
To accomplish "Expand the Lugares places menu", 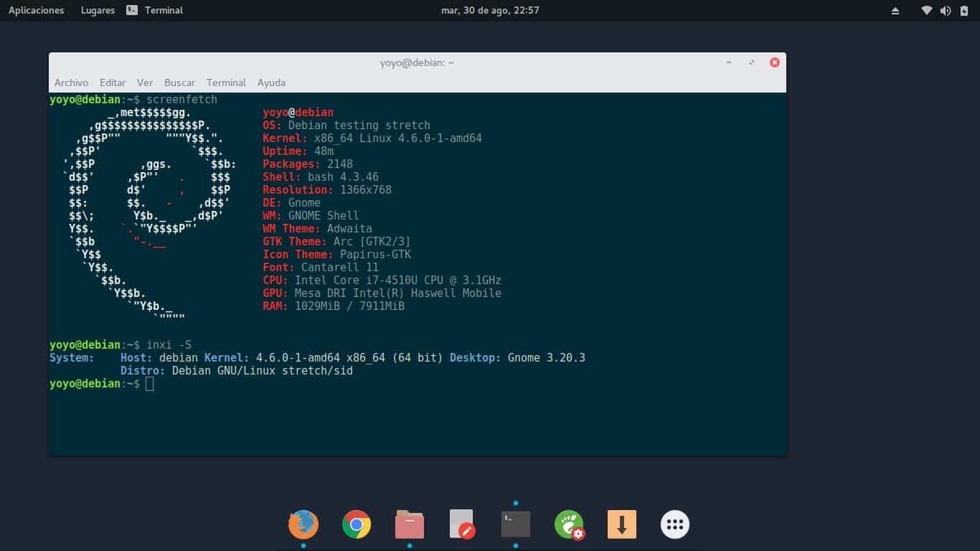I will [x=98, y=11].
